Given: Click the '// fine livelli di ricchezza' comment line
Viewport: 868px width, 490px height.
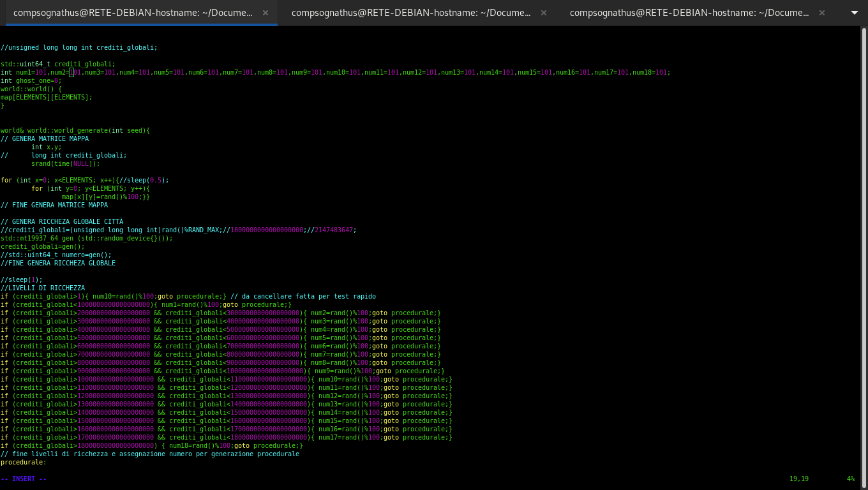Looking at the screenshot, I should (x=150, y=454).
